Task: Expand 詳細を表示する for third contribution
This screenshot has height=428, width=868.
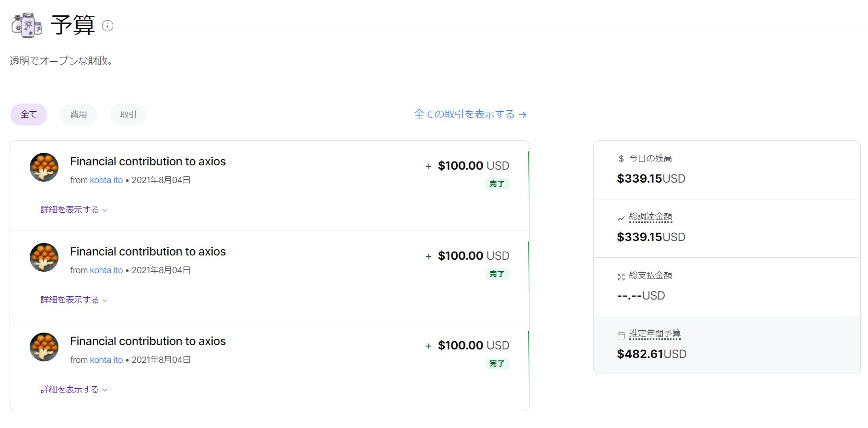Action: (74, 390)
